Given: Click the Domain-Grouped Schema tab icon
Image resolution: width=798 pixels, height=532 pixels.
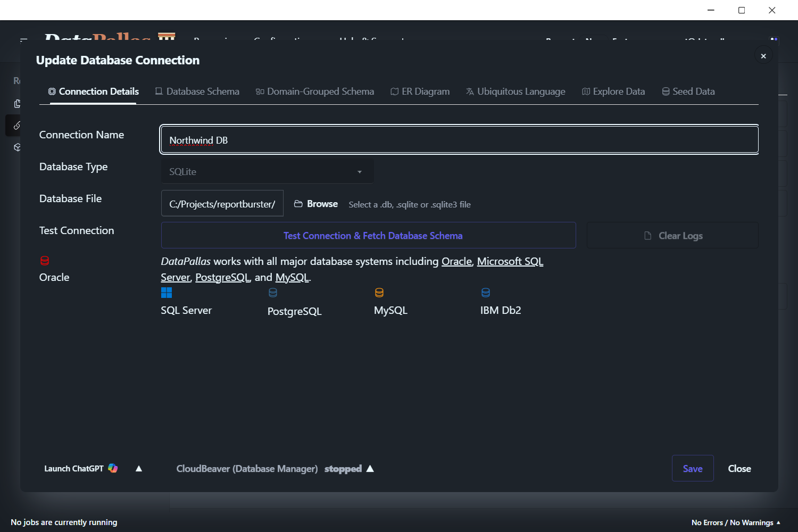Looking at the screenshot, I should 260,92.
